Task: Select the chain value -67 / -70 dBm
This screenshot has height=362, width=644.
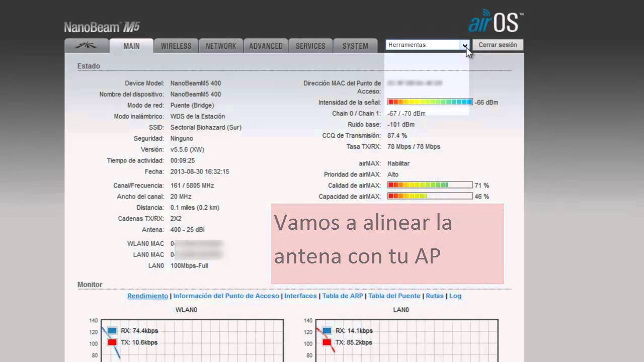Action: (406, 113)
